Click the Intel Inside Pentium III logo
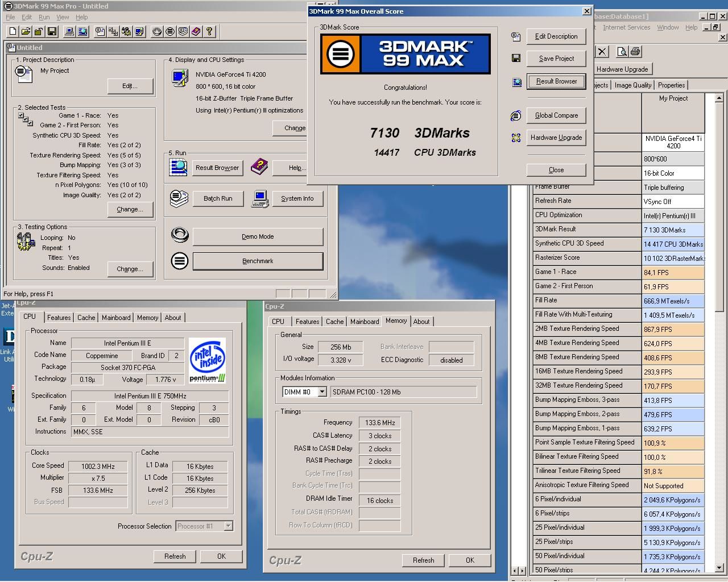 tap(207, 360)
